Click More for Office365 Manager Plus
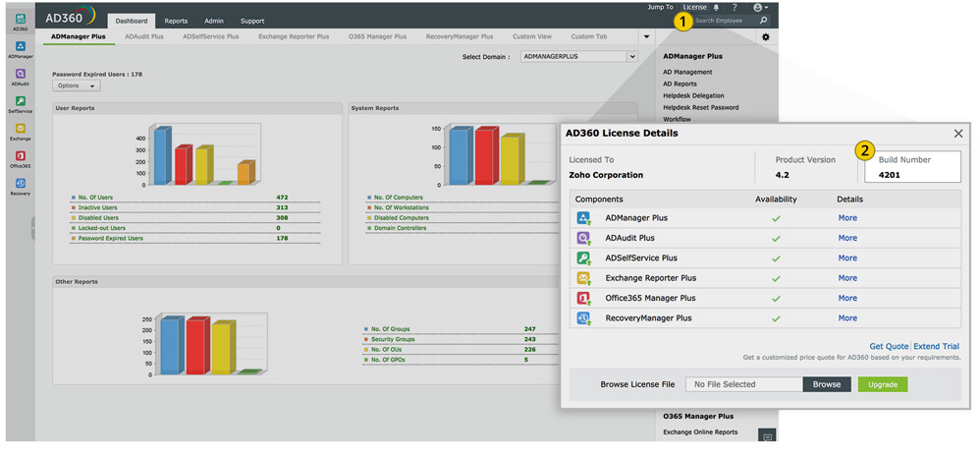Image resolution: width=980 pixels, height=459 pixels. (847, 298)
